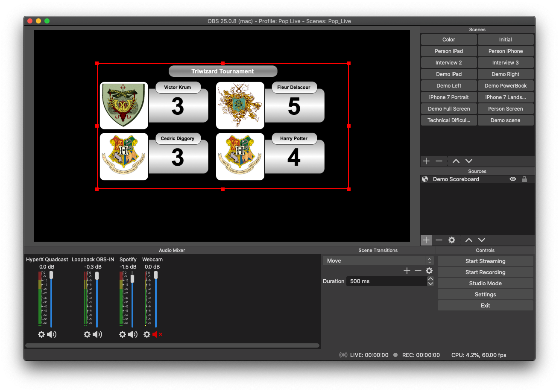The height and width of the screenshot is (392, 559).
Task: Switch to Technical Difficulties scene
Action: [x=449, y=120]
